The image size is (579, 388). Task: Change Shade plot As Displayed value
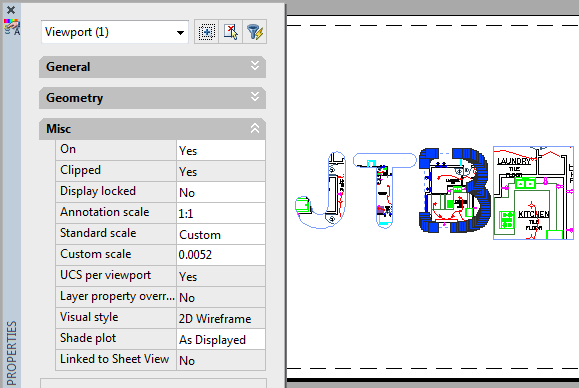coord(221,339)
